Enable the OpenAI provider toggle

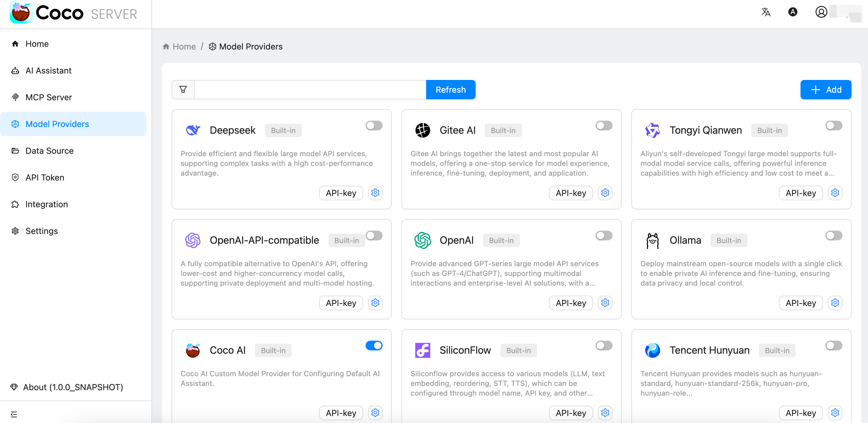604,235
